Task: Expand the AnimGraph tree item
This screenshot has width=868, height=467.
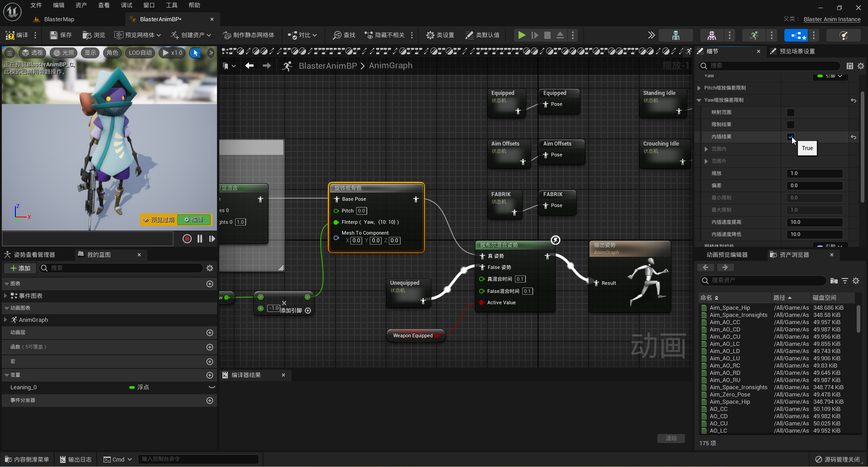Action: click(5, 320)
